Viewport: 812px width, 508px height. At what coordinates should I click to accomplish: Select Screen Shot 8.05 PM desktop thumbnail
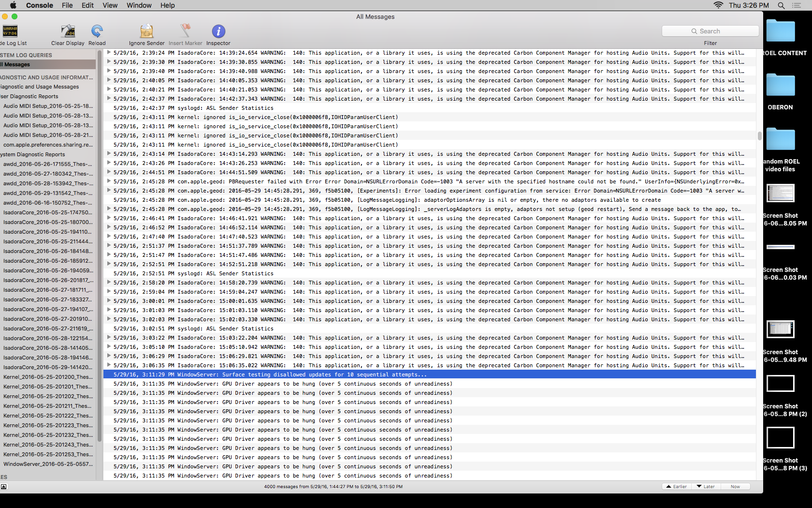pyautogui.click(x=780, y=194)
